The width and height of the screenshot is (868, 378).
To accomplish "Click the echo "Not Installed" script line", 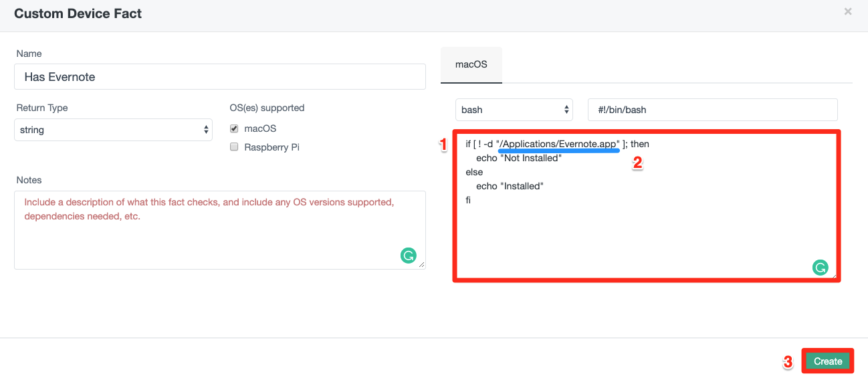I will 518,159.
